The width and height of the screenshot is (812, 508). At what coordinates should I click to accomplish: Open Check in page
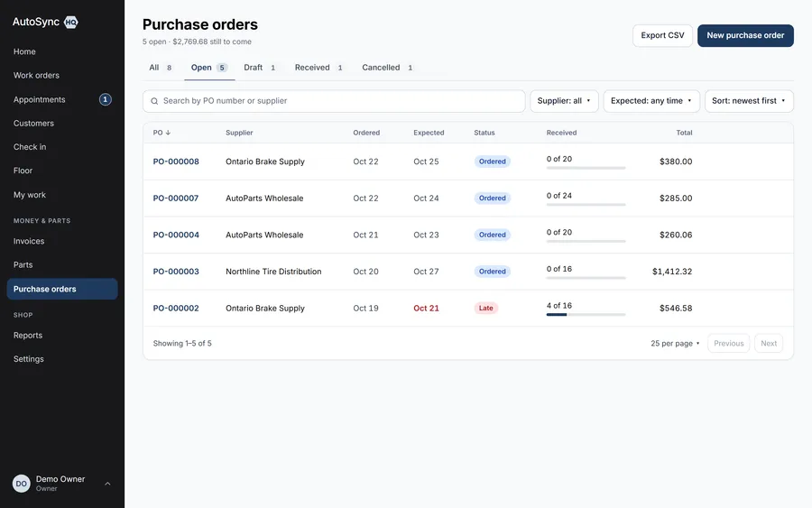tap(62, 147)
